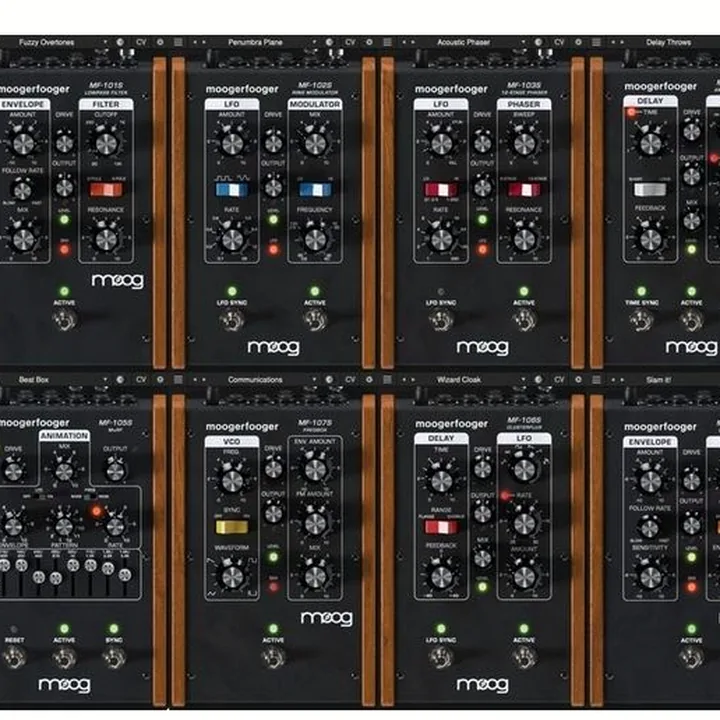This screenshot has width=720, height=720.
Task: Click grid icon in Fuzzy Overtones header
Action: pos(178,42)
